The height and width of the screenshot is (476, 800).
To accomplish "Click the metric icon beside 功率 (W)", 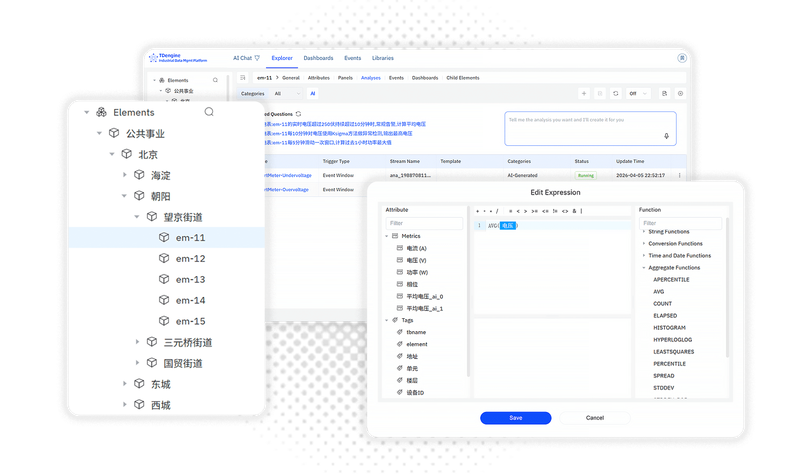I will tap(400, 272).
